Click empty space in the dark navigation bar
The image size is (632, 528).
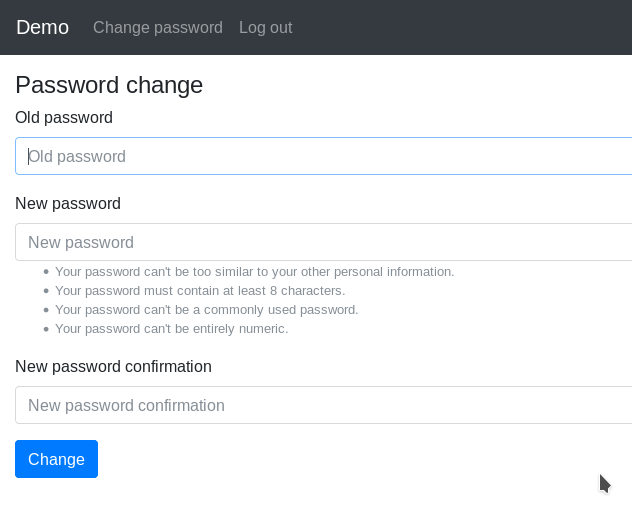click(460, 27)
